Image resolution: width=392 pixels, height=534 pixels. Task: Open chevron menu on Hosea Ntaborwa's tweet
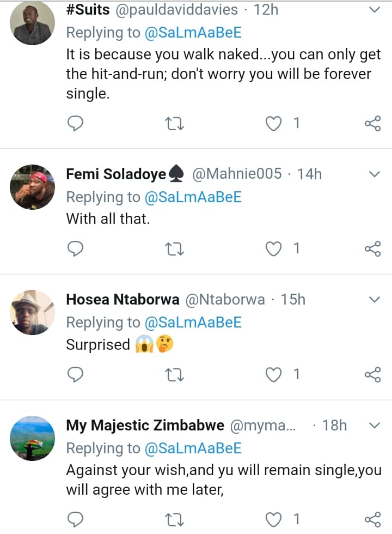point(375,300)
